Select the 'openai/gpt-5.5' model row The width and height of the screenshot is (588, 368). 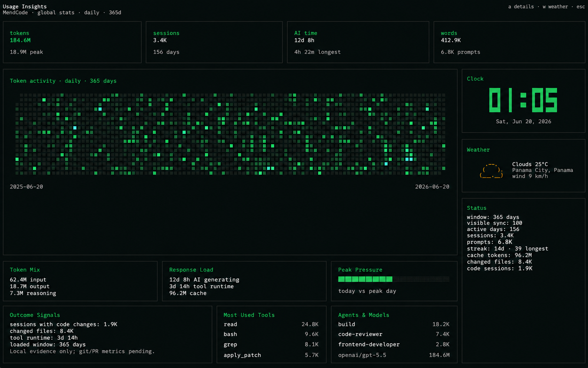[x=394, y=355]
